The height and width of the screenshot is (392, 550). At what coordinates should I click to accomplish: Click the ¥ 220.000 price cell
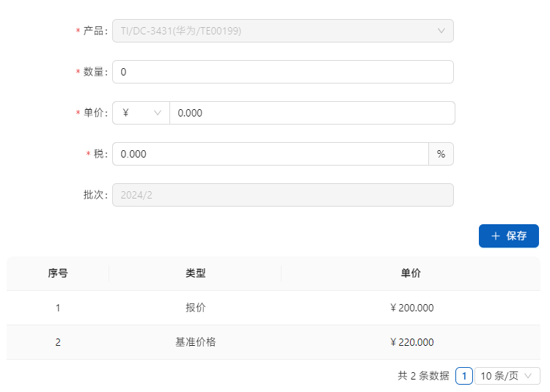coord(411,342)
